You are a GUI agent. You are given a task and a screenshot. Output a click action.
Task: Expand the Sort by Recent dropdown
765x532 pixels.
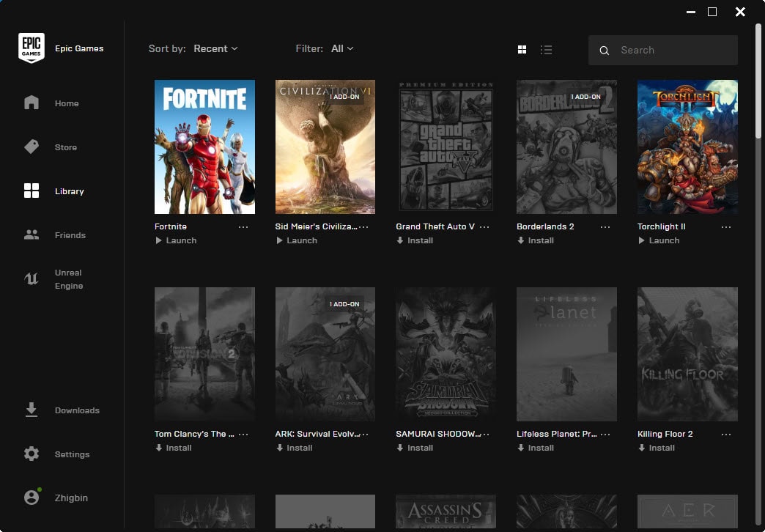pyautogui.click(x=215, y=48)
